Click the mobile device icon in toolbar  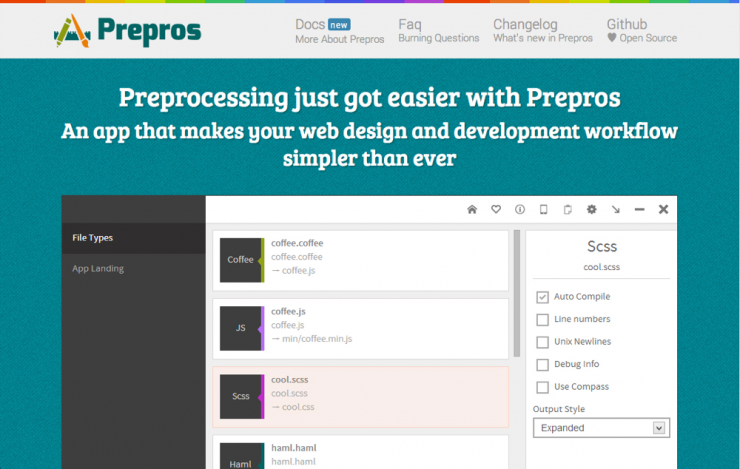(x=544, y=209)
